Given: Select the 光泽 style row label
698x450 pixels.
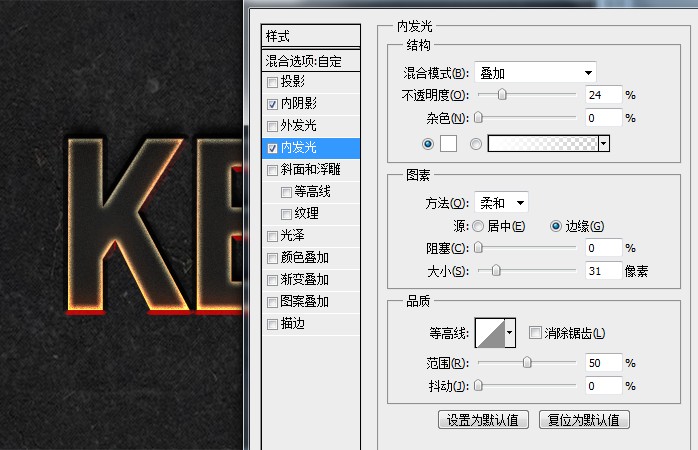Looking at the screenshot, I should [292, 235].
